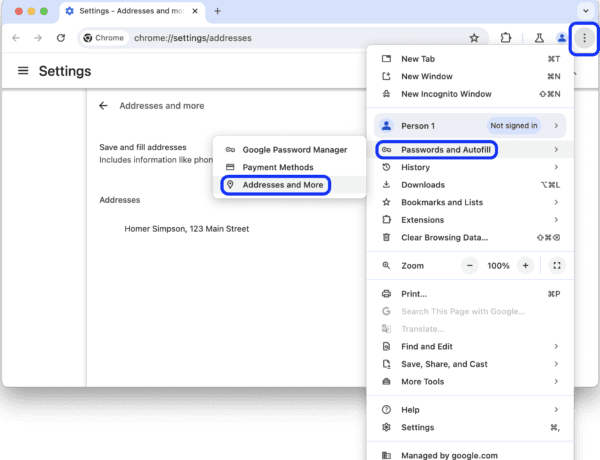Select Print from the menu

[470, 294]
